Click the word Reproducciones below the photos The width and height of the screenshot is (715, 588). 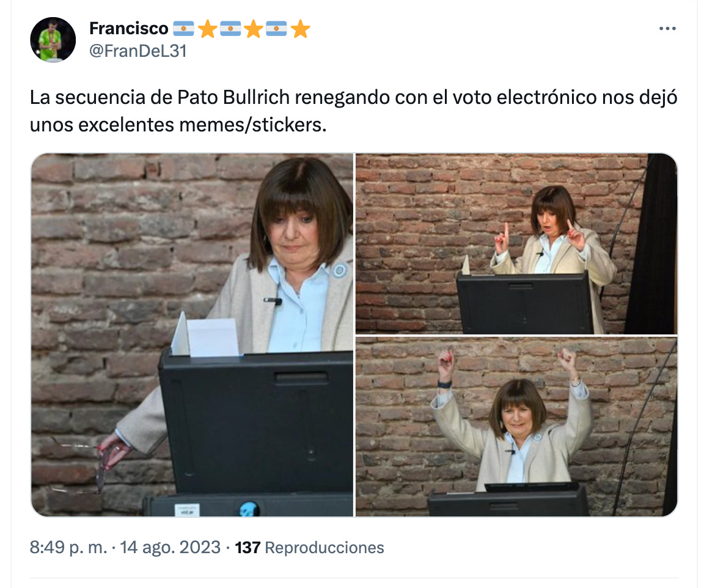(x=324, y=548)
